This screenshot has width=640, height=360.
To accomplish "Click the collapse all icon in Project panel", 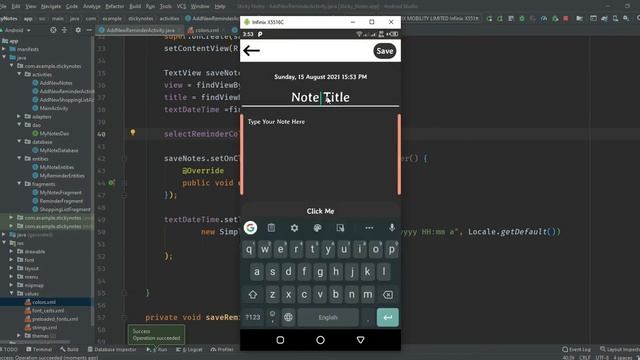I will point(64,30).
